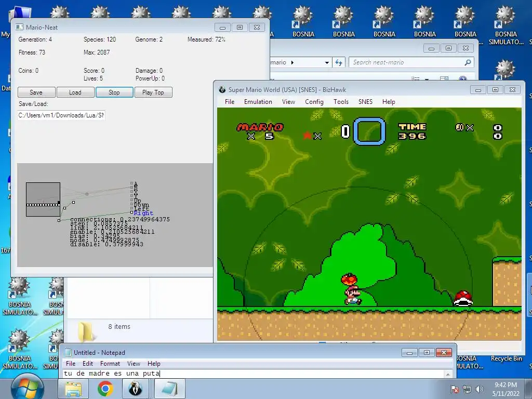532x399 pixels.
Task: Click Notepad's scrollbar up arrow
Action: pyautogui.click(x=448, y=374)
